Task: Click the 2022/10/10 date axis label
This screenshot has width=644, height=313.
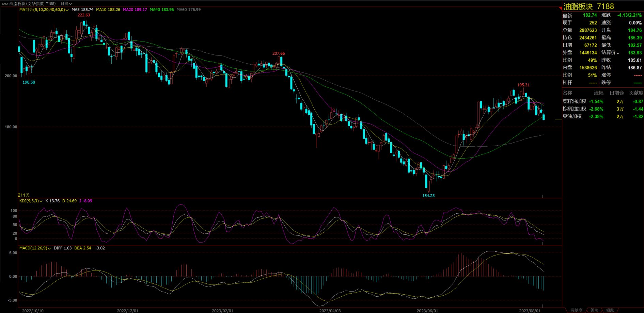Action: coord(33,311)
